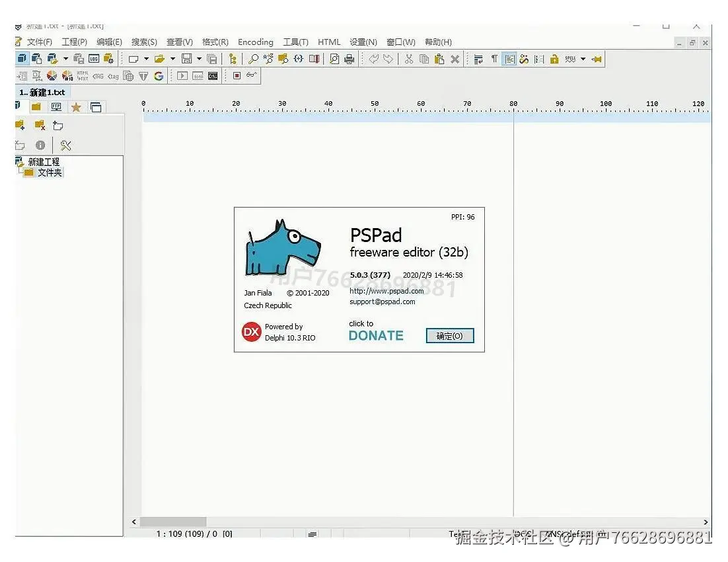Open dropdown arrow next to Open File

point(172,59)
